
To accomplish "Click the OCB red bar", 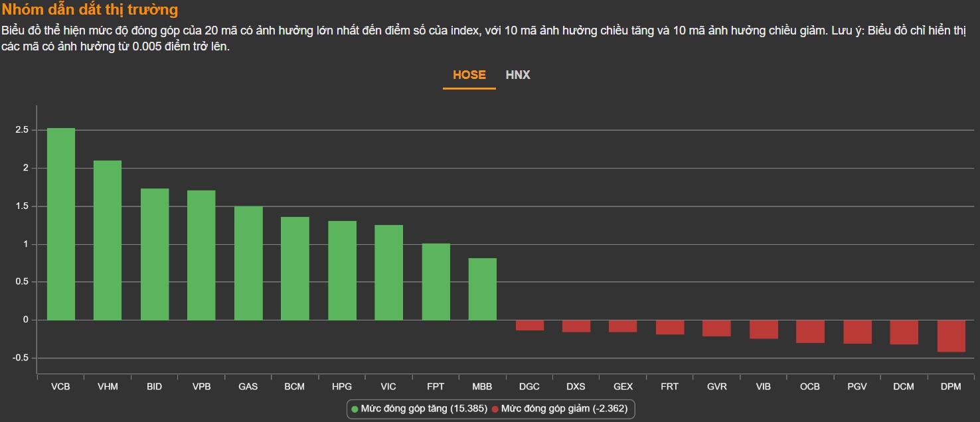I will point(810,332).
